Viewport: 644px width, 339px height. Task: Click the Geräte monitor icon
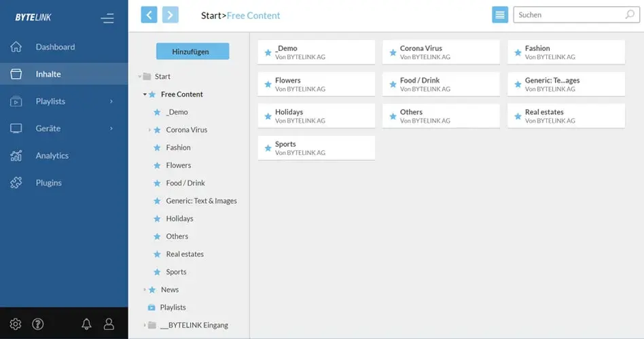(x=16, y=128)
